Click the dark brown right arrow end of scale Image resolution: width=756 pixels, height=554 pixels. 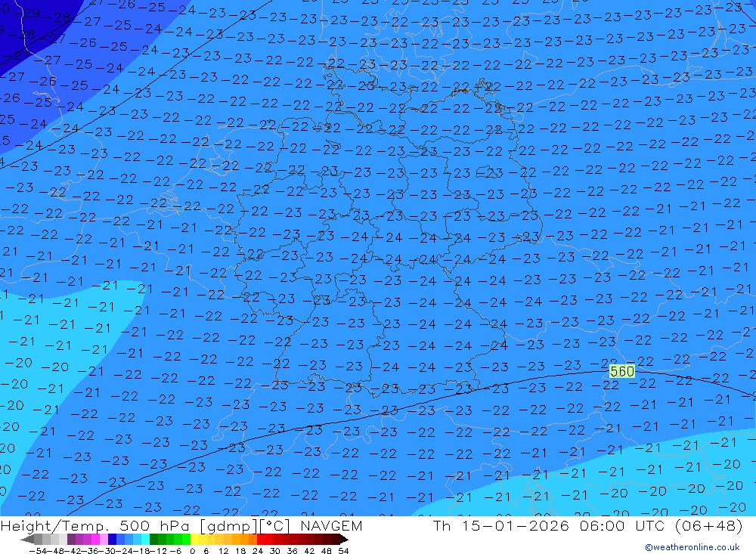(x=344, y=539)
